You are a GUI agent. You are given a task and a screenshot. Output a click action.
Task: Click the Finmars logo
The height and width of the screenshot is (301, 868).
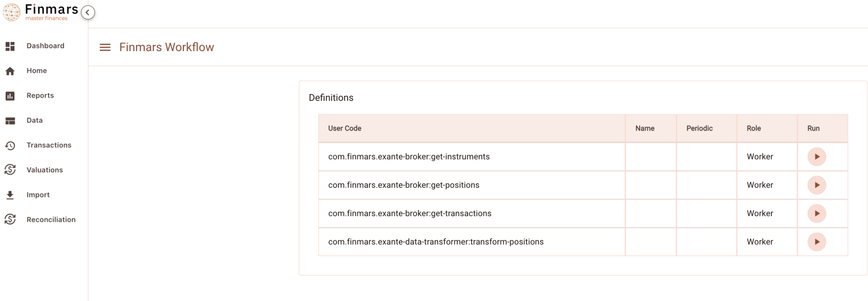(40, 12)
